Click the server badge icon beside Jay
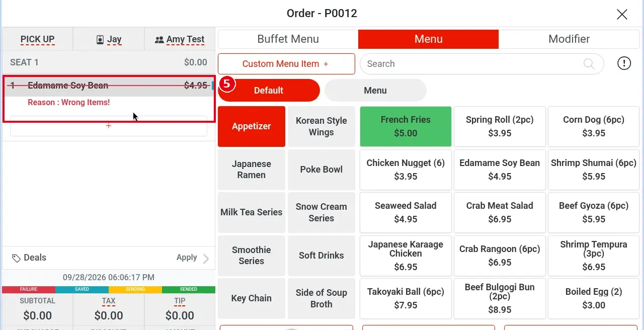The height and width of the screenshot is (330, 644). [100, 39]
